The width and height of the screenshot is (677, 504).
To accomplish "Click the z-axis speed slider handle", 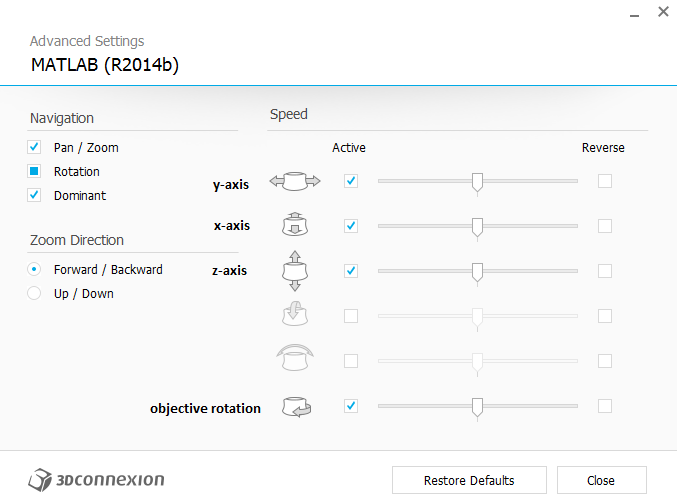I will pyautogui.click(x=477, y=271).
